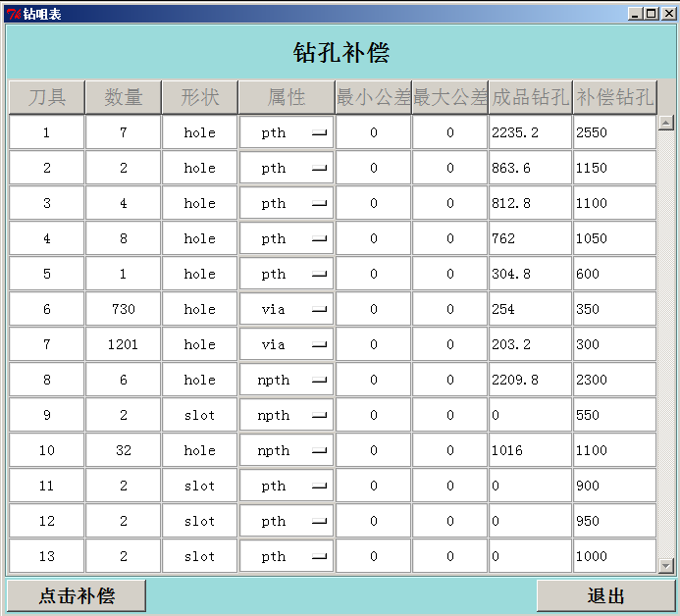Click the 钻孔补偿 title label
This screenshot has width=680, height=616.
(x=341, y=52)
